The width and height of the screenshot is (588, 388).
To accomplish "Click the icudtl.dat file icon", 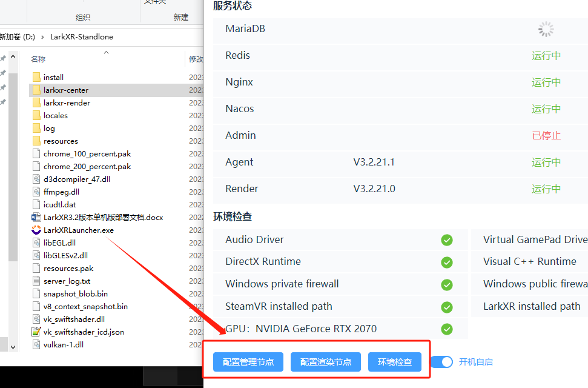I will [36, 205].
